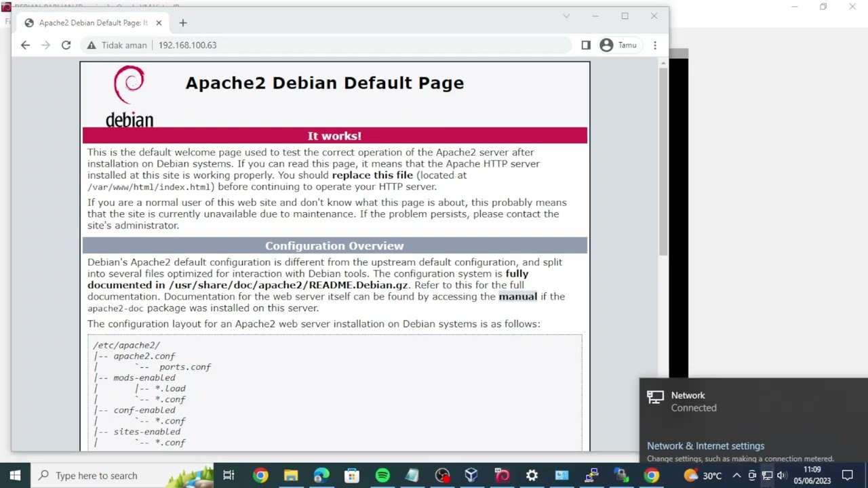Screen dimensions: 868x488
Task: Click 'ports.conf' in the config tree
Action: pos(185,367)
